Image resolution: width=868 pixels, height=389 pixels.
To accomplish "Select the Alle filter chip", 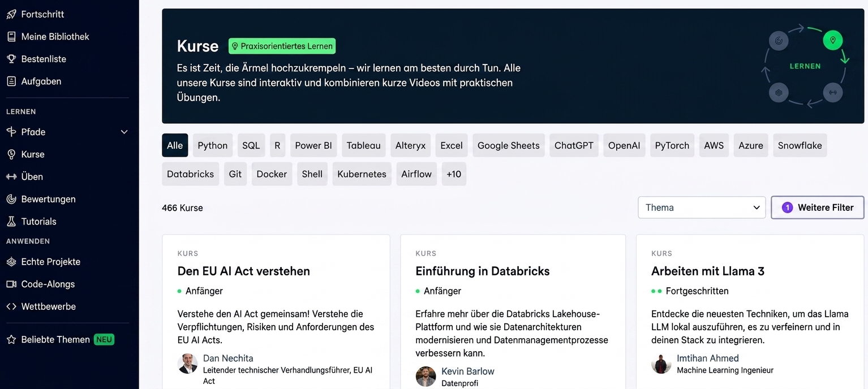I will point(175,145).
